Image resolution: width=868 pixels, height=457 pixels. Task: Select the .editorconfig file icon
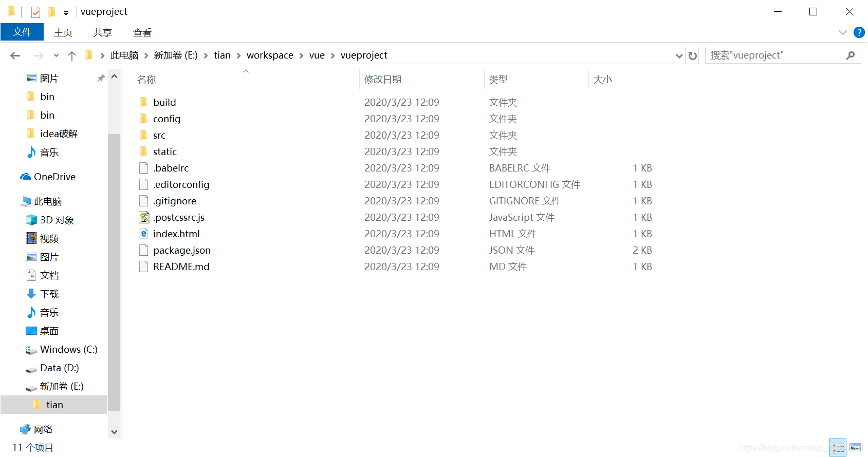144,184
